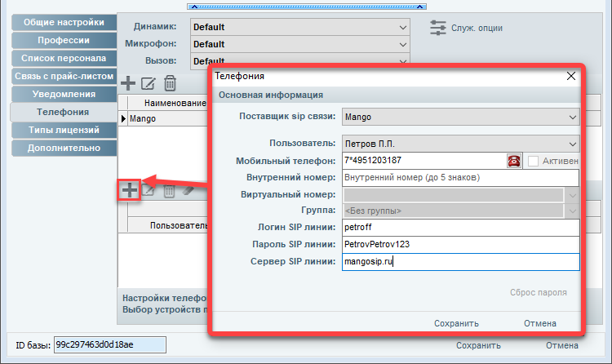
Task: Toggle the Активен checkbox
Action: [x=534, y=161]
